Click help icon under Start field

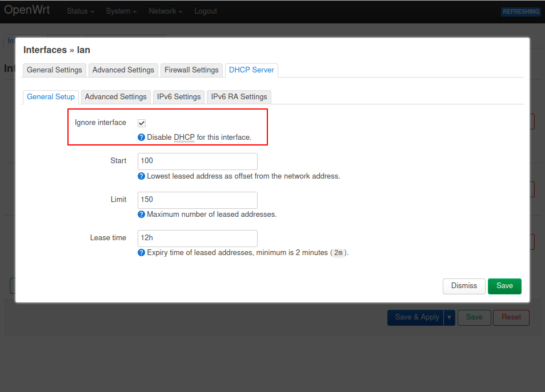click(x=142, y=176)
